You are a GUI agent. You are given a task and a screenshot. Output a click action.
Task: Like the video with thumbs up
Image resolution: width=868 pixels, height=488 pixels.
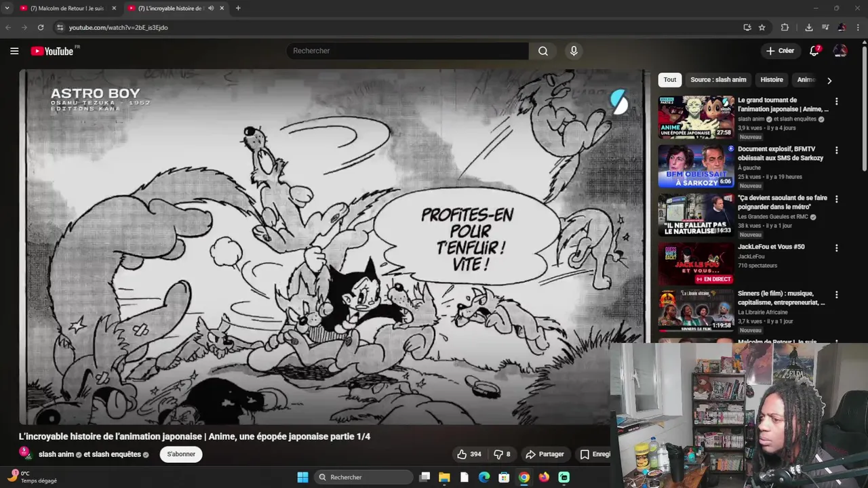click(469, 454)
